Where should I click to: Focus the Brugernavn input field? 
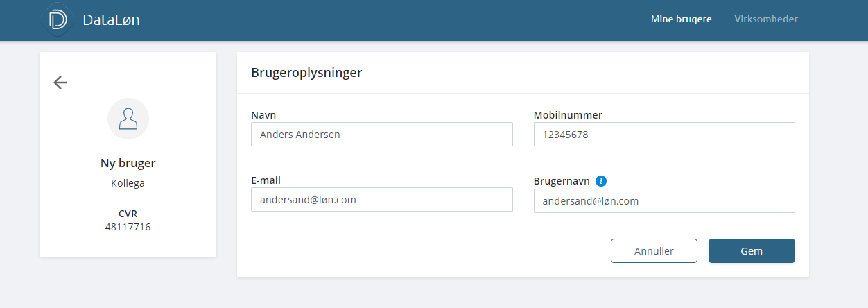[663, 201]
